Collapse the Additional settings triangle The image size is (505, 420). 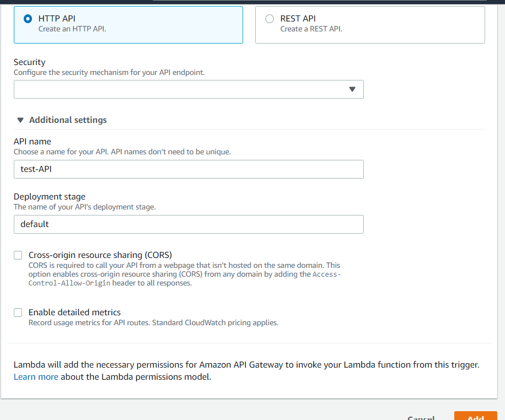pyautogui.click(x=20, y=120)
